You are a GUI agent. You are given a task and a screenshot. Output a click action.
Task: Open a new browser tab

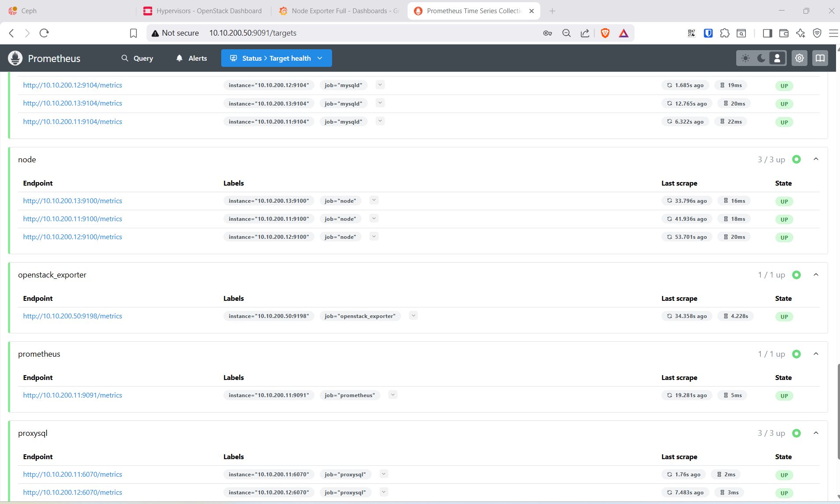552,11
